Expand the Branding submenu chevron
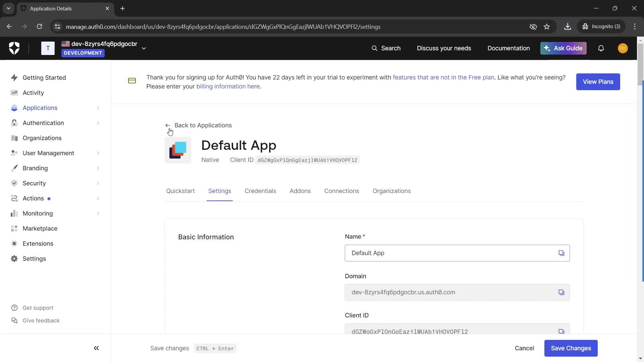This screenshot has width=644, height=362. (98, 168)
